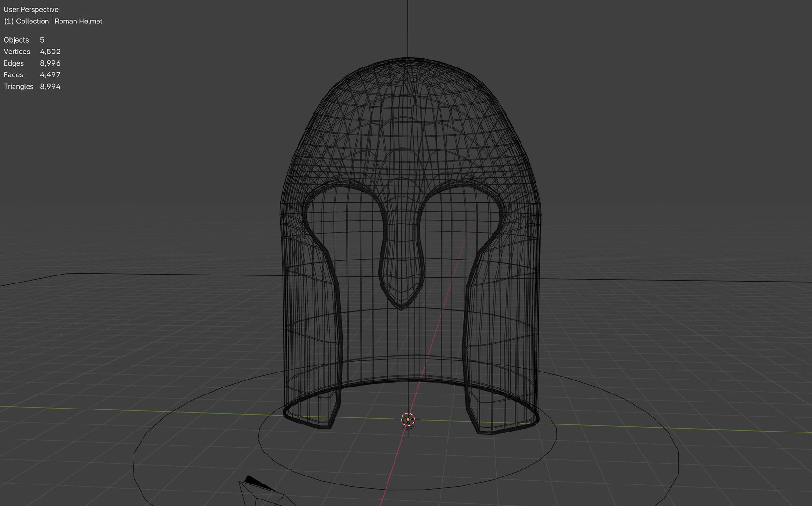Click the 'Objects' statistics label
This screenshot has height=506, width=812.
point(16,40)
